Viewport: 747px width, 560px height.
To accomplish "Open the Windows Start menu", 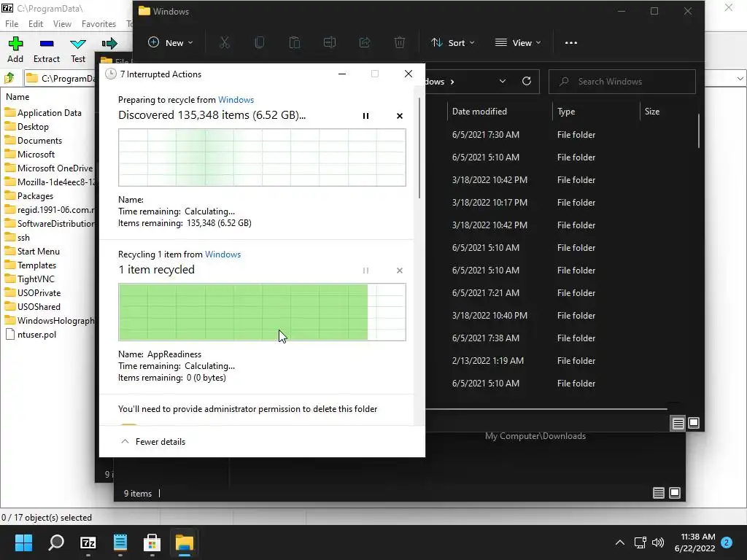I will click(x=23, y=542).
